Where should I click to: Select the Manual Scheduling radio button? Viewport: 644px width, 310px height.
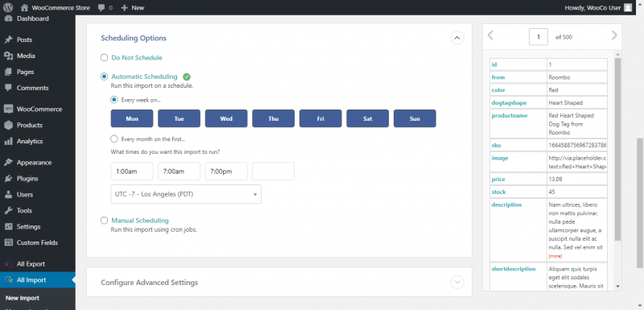tap(104, 221)
